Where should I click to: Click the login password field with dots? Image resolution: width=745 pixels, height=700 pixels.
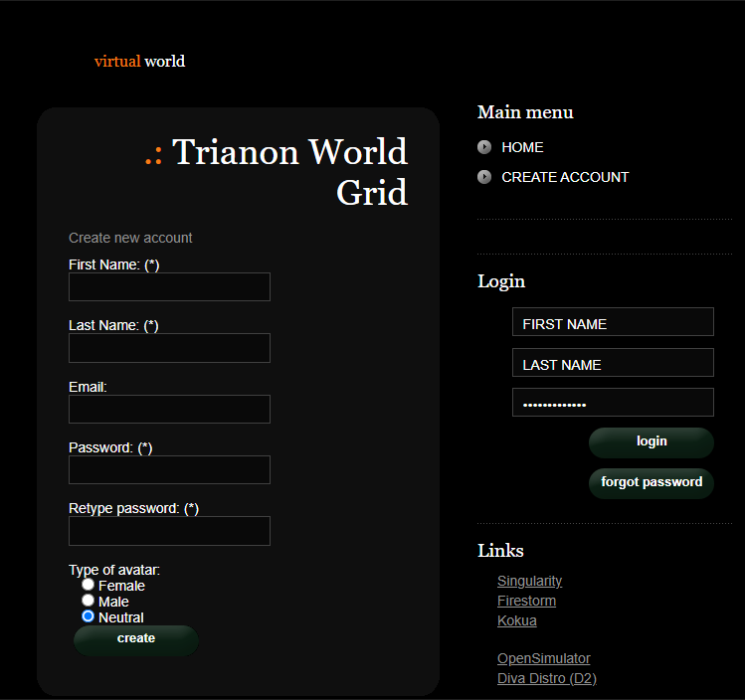613,403
